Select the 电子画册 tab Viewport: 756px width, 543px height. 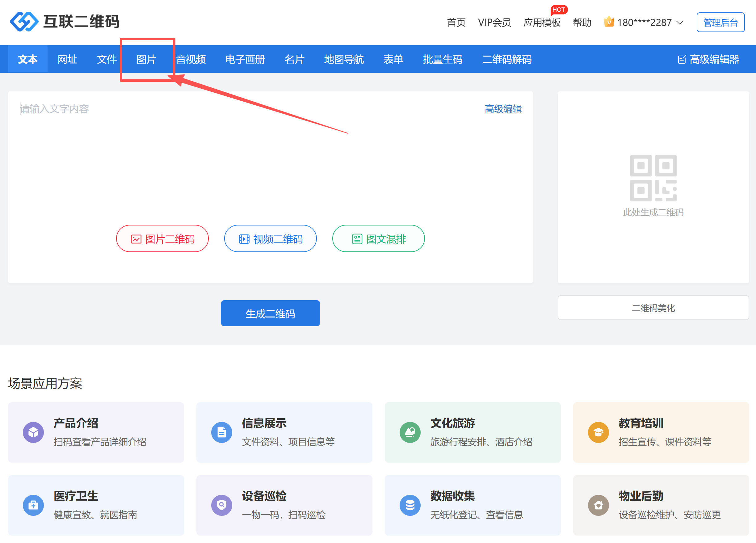tap(245, 59)
